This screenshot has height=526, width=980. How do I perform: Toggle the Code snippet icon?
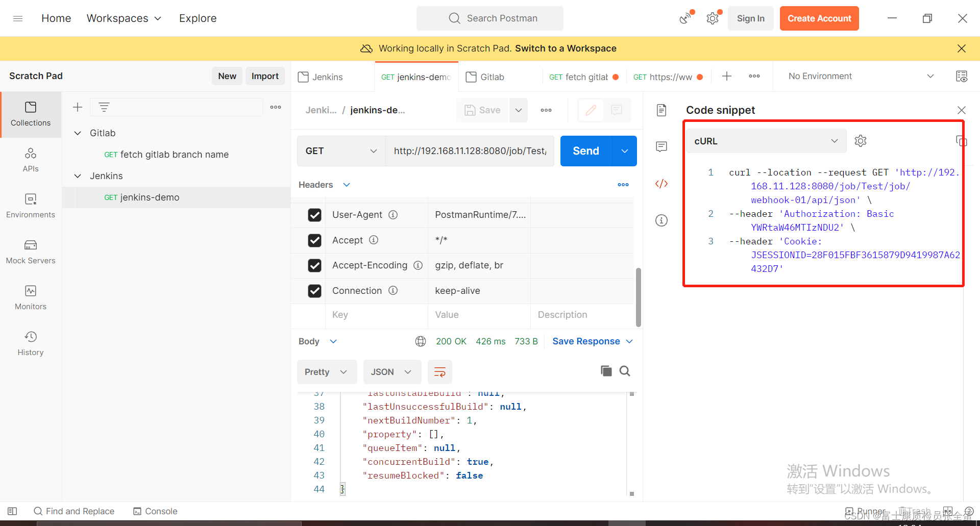coord(661,184)
